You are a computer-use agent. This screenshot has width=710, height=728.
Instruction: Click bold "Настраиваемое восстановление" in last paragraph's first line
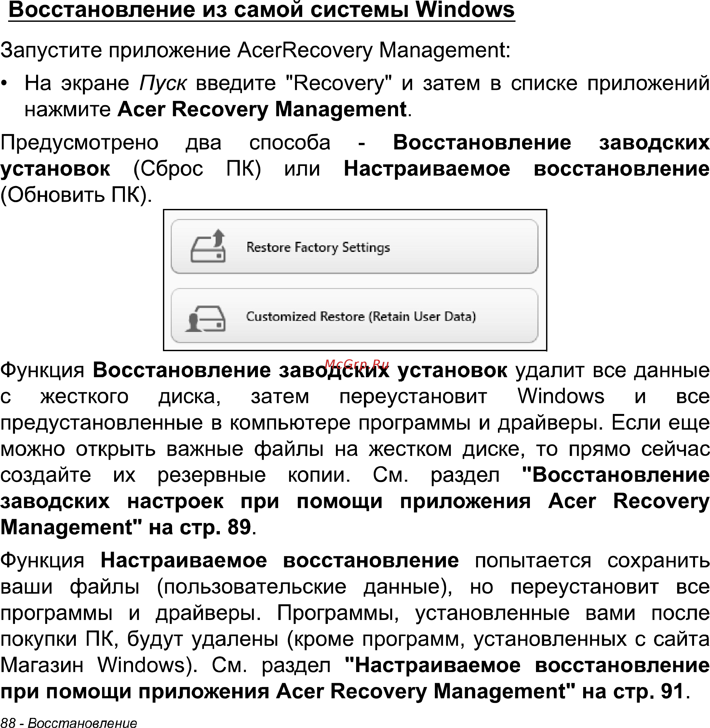[x=280, y=560]
